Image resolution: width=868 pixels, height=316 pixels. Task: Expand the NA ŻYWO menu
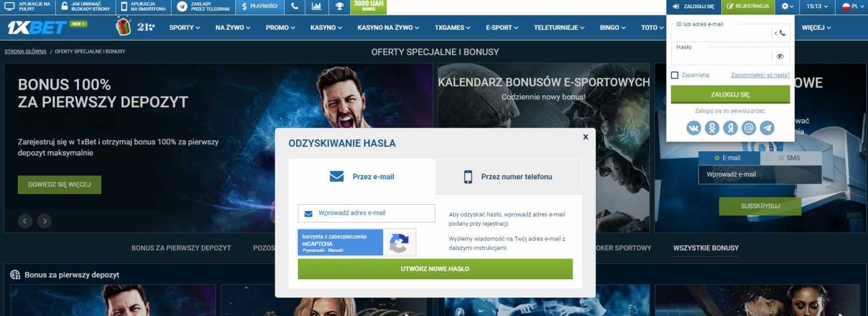[233, 28]
